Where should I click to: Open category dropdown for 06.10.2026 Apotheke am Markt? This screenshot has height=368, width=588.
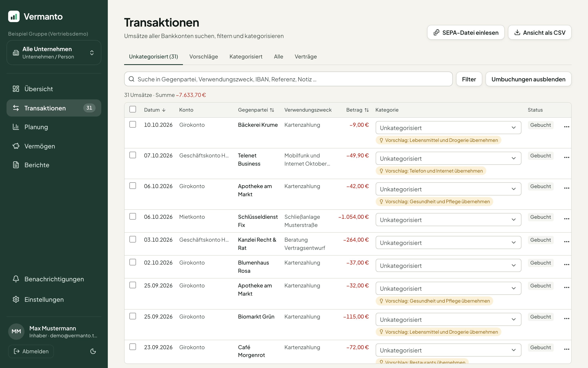point(448,189)
